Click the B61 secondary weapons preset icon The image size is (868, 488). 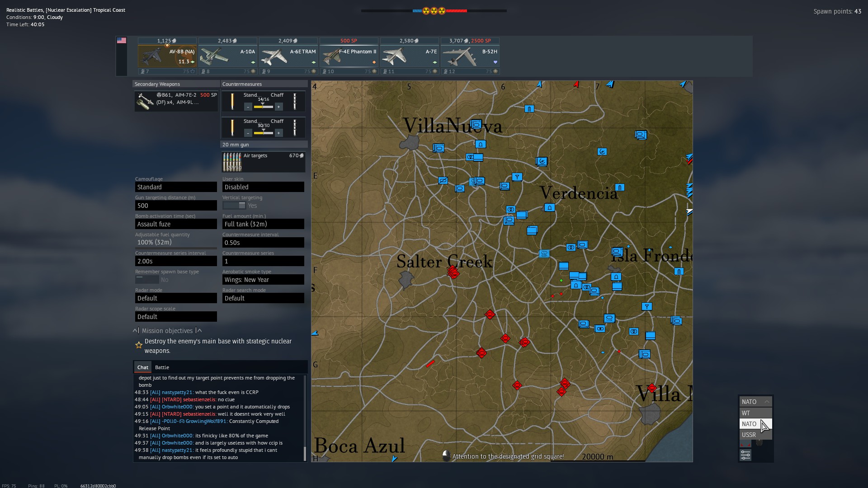click(145, 101)
